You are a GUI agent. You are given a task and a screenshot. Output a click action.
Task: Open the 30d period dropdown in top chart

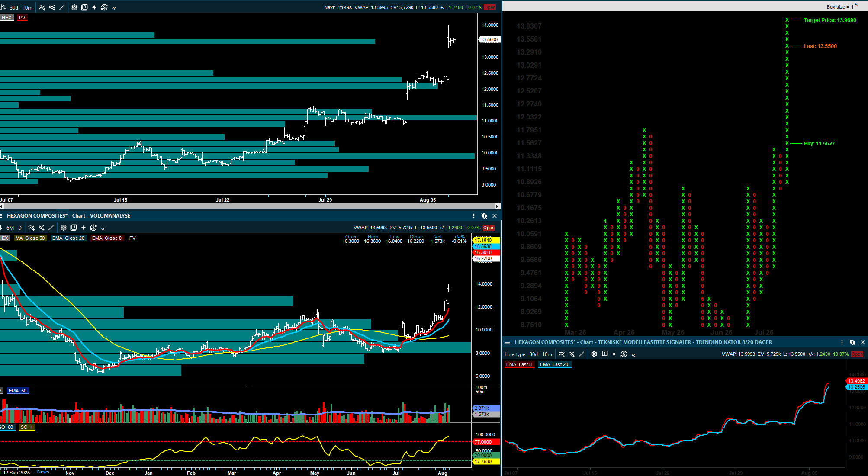[x=14, y=8]
